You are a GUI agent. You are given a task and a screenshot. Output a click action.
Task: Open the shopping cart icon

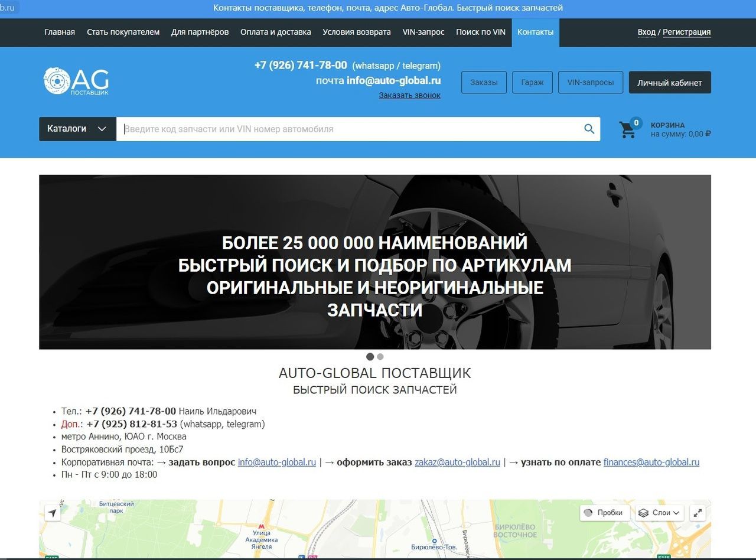pos(628,129)
